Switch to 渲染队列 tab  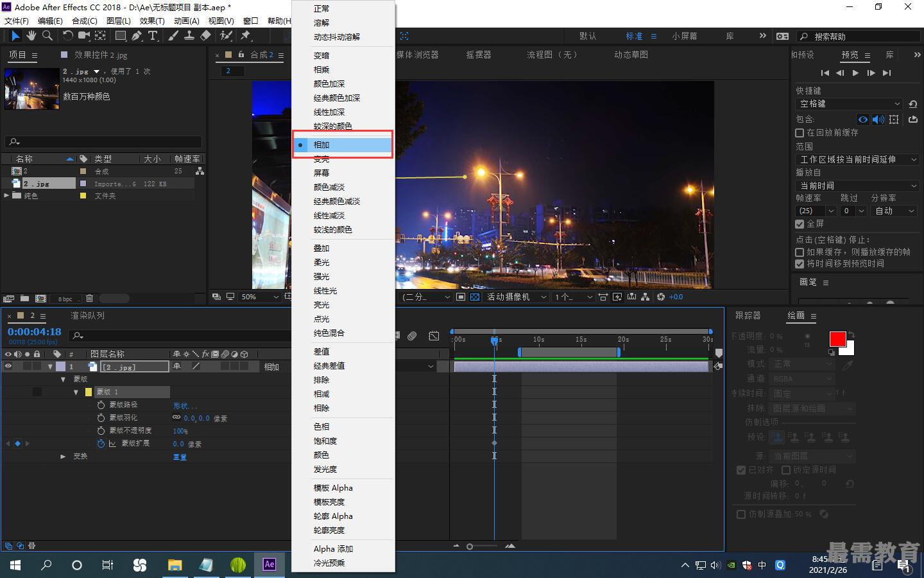point(87,315)
